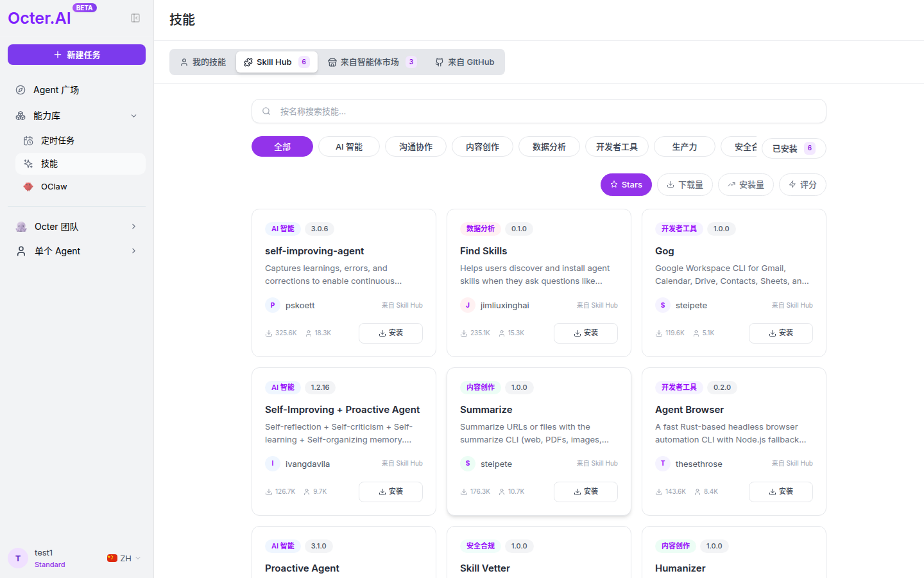Click the 定时任务 calendar clock icon
Viewport: 924px width, 578px height.
click(28, 141)
